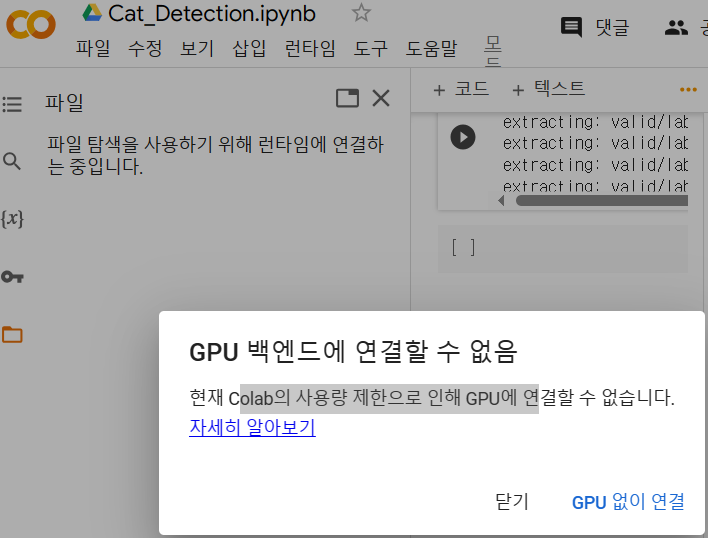Viewport: 708px width, 538px height.
Task: Click the 댓글 label text
Action: (612, 28)
